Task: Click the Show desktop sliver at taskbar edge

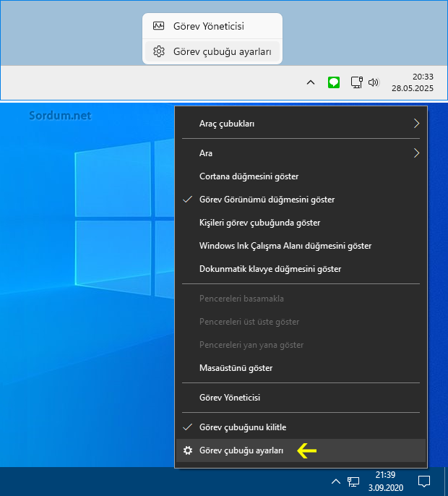Action: 446,482
